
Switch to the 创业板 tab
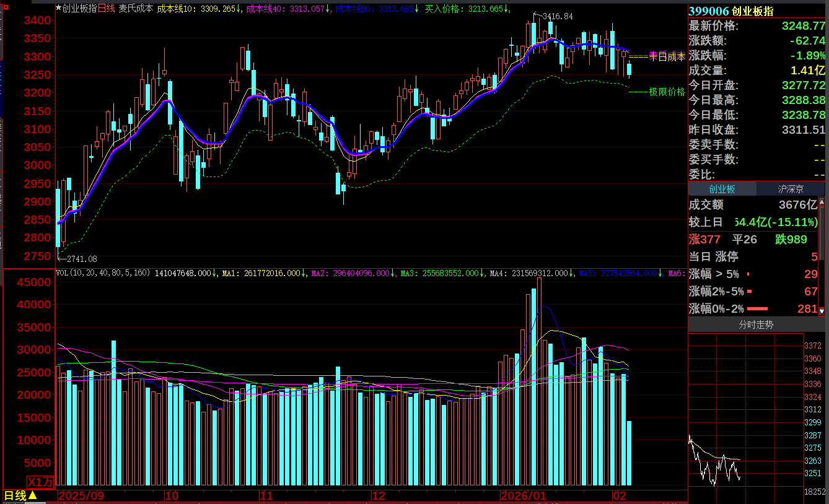722,189
